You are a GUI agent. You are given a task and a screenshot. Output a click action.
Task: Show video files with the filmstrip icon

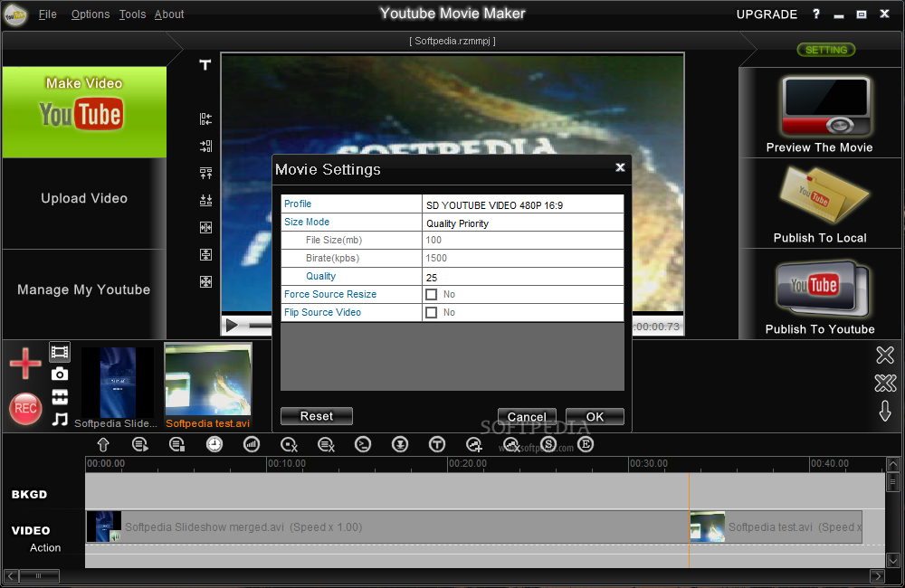(x=60, y=351)
